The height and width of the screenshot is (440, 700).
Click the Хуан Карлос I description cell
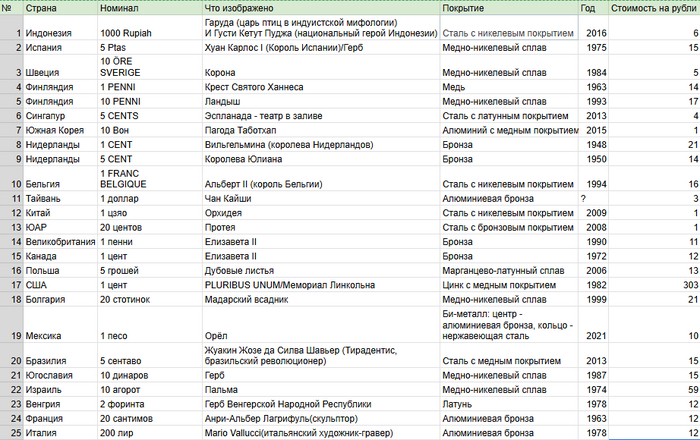point(321,47)
